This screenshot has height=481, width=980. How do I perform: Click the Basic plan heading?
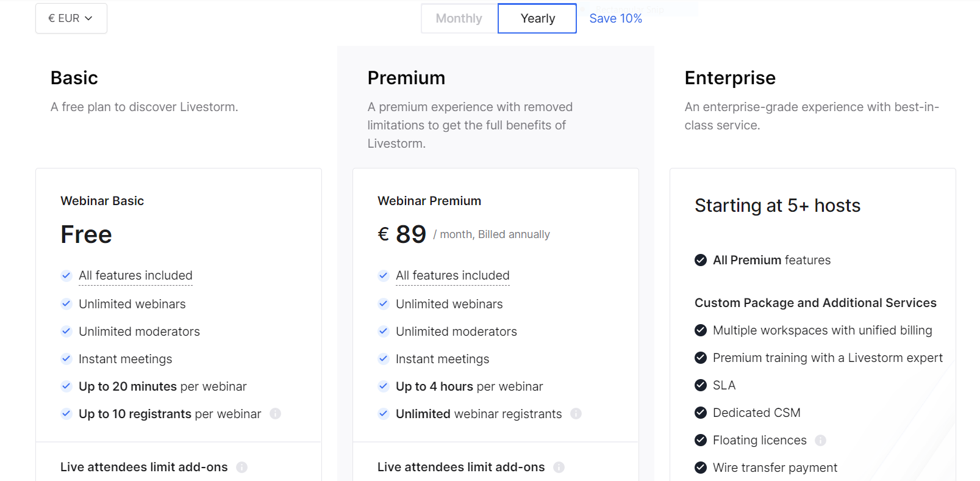point(74,78)
